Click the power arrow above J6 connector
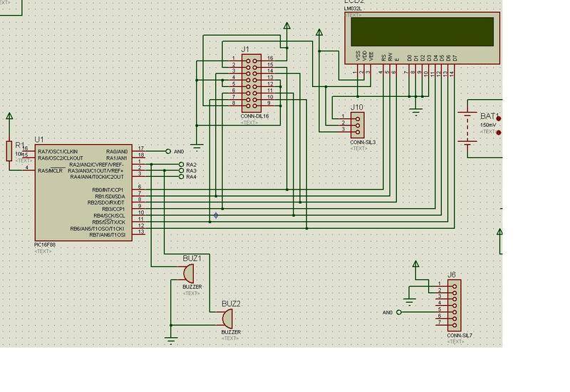Viewport: 570px width, 392px height. (x=416, y=264)
